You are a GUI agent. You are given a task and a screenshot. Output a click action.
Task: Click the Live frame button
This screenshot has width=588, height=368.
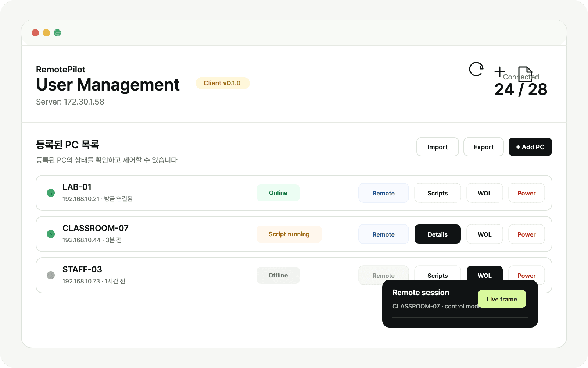coord(502,299)
